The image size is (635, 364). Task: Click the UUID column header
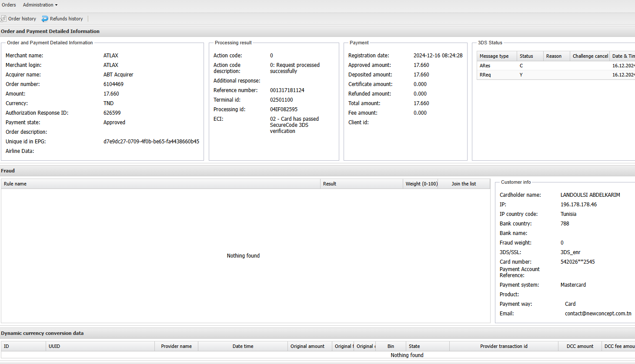point(54,346)
